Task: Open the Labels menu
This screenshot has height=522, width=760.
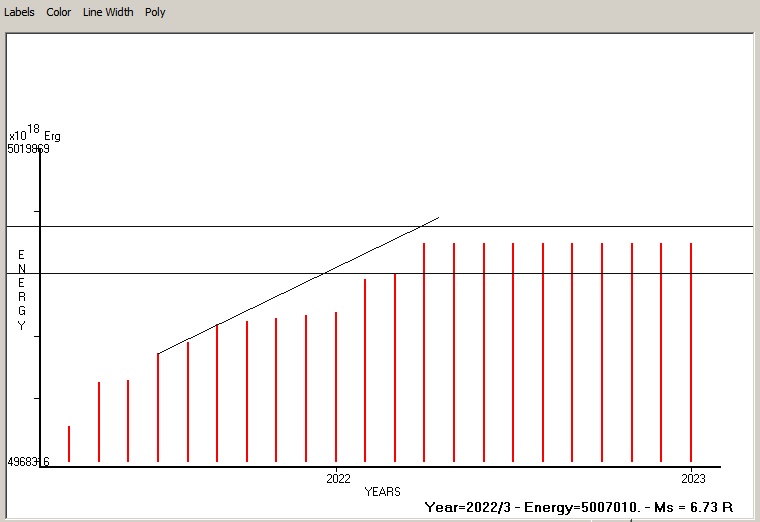Action: 19,12
